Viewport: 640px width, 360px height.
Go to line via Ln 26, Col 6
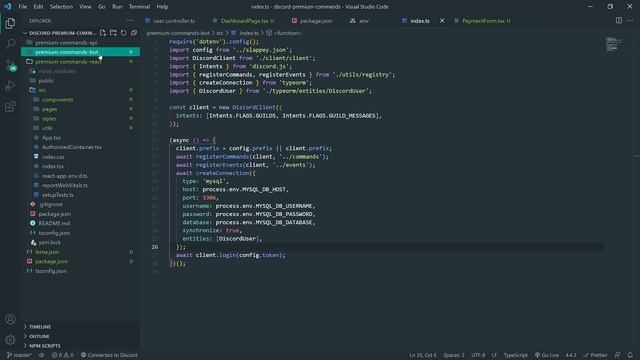pyautogui.click(x=423, y=355)
